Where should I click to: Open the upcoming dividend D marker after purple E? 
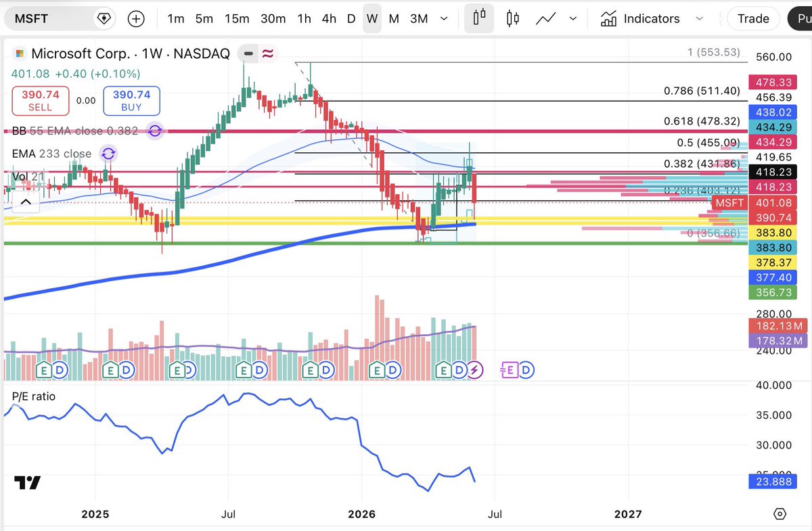527,370
